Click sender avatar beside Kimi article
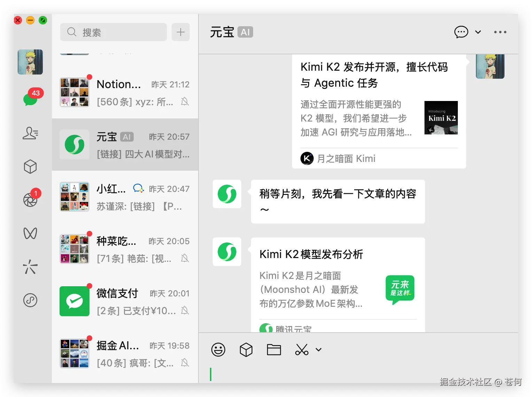The image size is (532, 397). coord(490,66)
